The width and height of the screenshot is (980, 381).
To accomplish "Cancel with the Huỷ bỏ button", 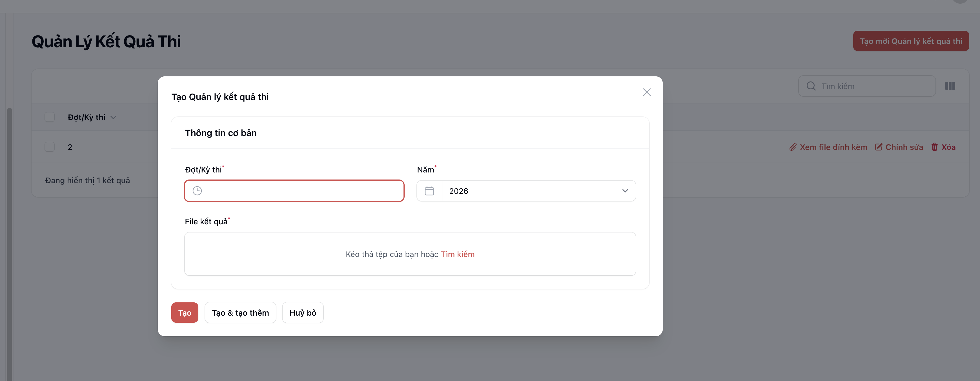I will (x=302, y=313).
